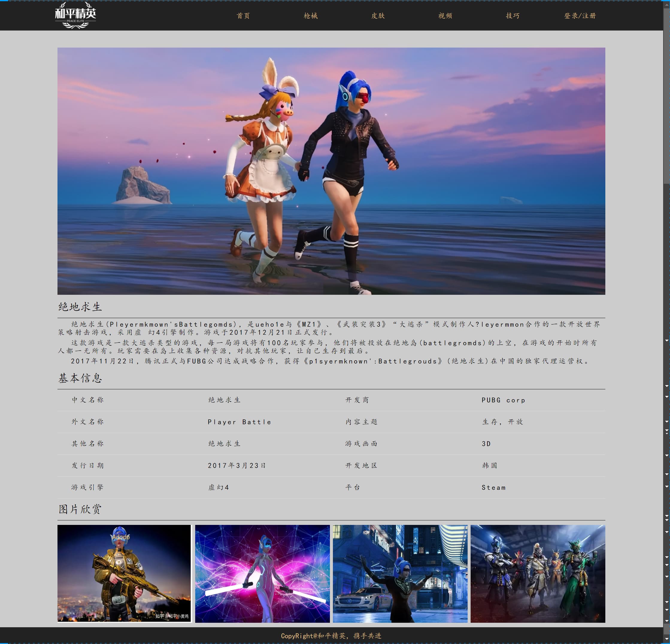Click the 发行日期 table label
Screen dimensions: 670x644
tap(88, 465)
